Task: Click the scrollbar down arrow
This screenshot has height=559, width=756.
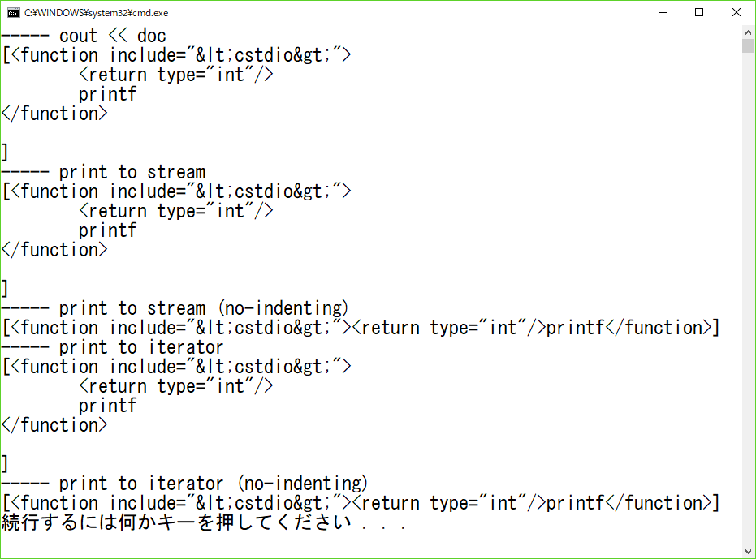Action: click(x=748, y=551)
